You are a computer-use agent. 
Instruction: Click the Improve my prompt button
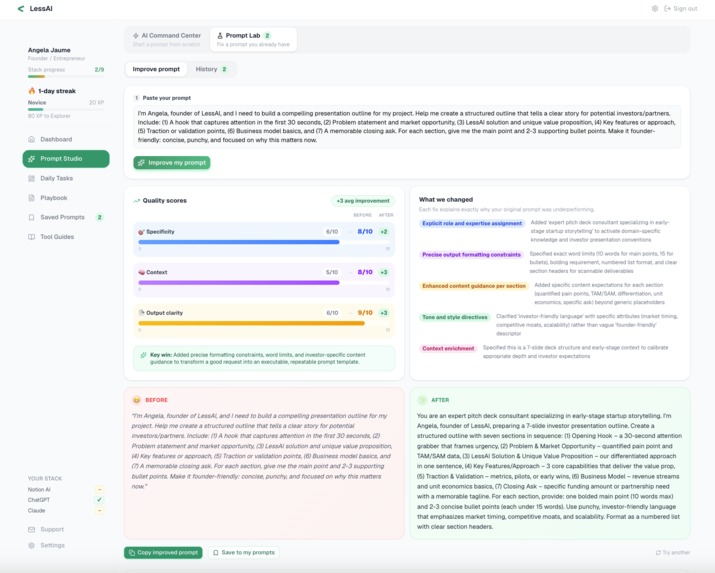172,163
